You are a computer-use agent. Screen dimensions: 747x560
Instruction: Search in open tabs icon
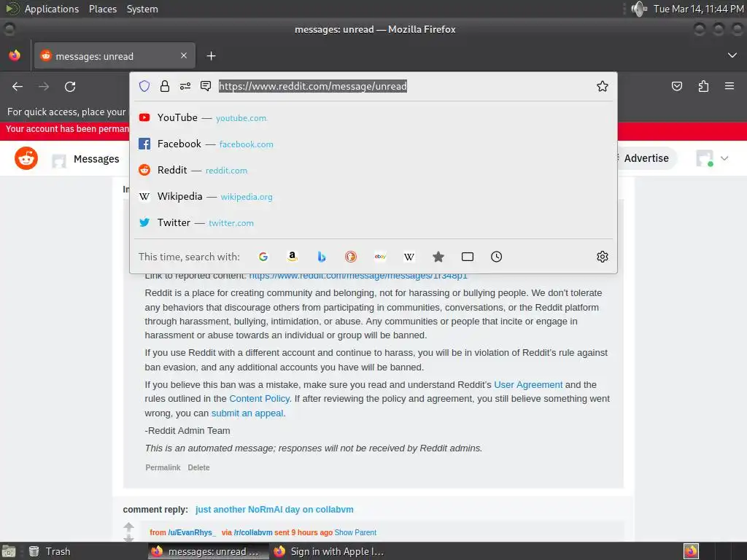coord(468,257)
